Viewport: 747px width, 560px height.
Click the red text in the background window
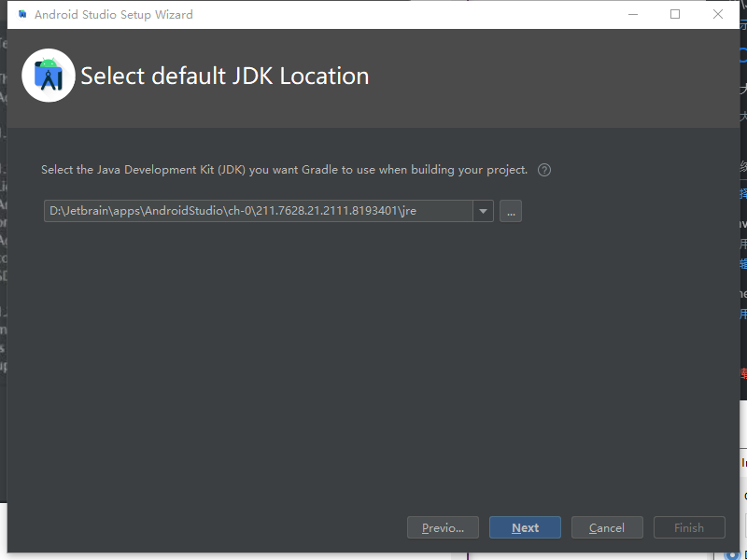(x=743, y=373)
